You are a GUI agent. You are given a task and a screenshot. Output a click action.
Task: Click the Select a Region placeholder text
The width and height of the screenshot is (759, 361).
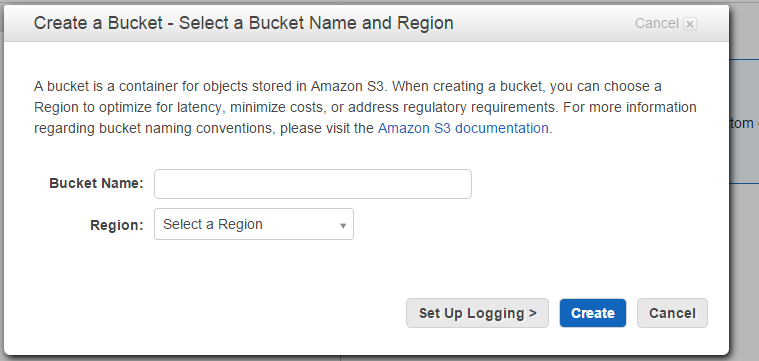tap(213, 224)
